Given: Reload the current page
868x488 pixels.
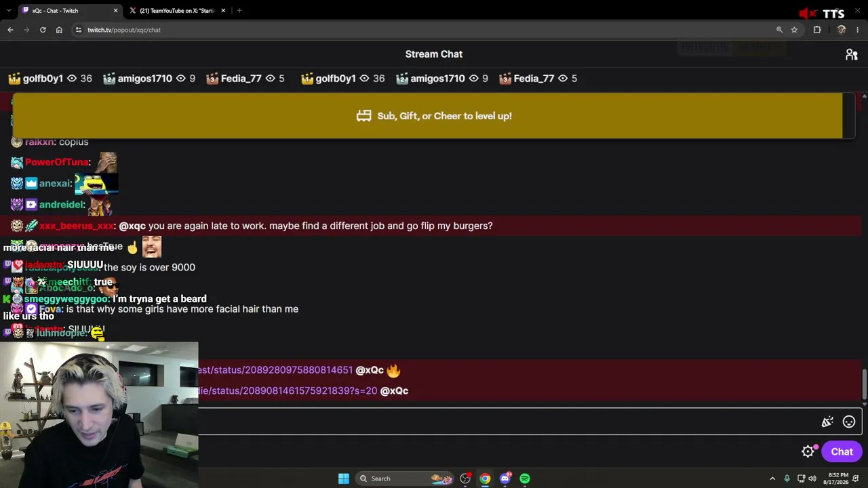Looking at the screenshot, I should pyautogui.click(x=43, y=30).
